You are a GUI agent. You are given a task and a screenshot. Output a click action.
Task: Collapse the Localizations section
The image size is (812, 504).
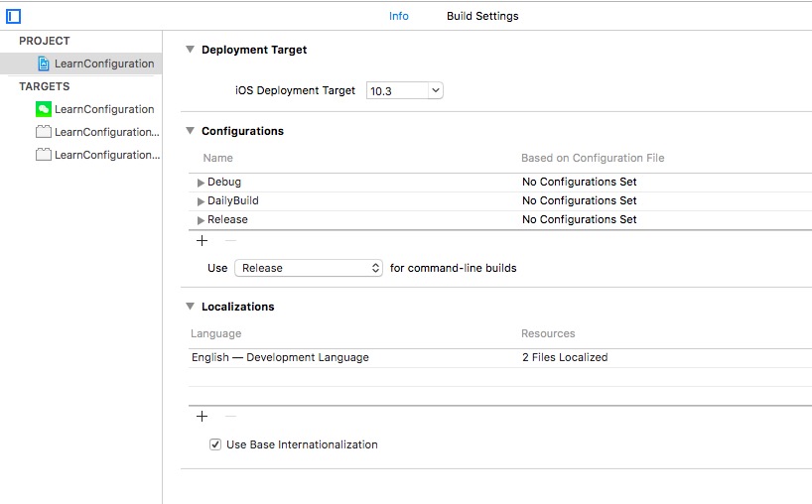[x=190, y=307]
